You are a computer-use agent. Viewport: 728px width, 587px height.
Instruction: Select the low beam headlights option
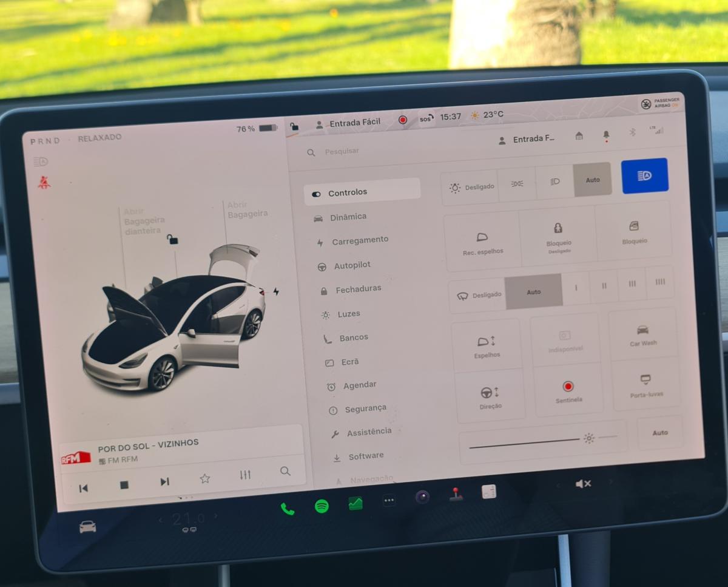(555, 182)
